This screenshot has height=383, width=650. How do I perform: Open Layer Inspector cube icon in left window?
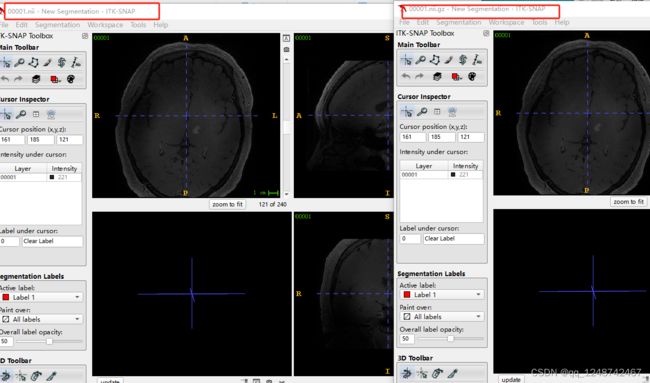tap(36, 79)
